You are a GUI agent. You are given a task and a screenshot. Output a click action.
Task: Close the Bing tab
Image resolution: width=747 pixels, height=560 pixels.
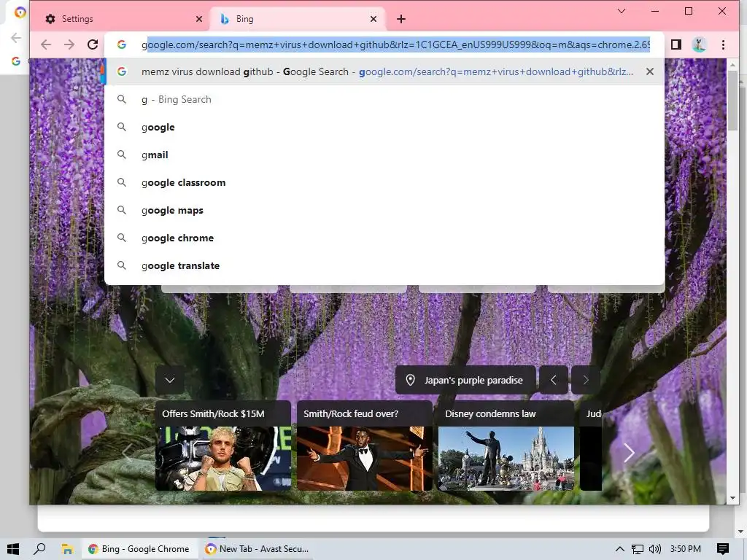(x=373, y=19)
